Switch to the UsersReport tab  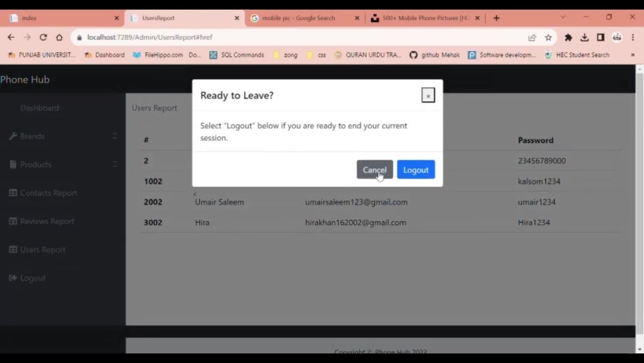point(185,18)
